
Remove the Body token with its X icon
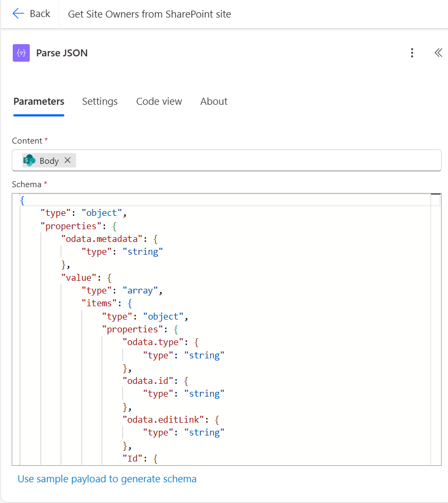tap(67, 160)
